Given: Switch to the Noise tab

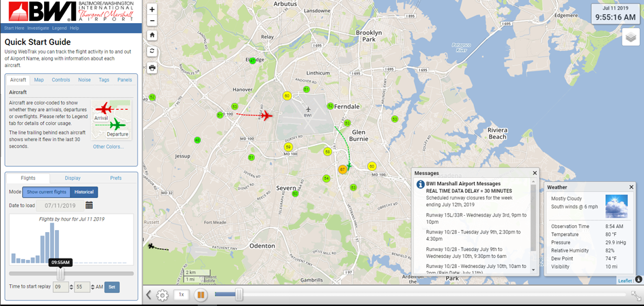Looking at the screenshot, I should (x=84, y=79).
